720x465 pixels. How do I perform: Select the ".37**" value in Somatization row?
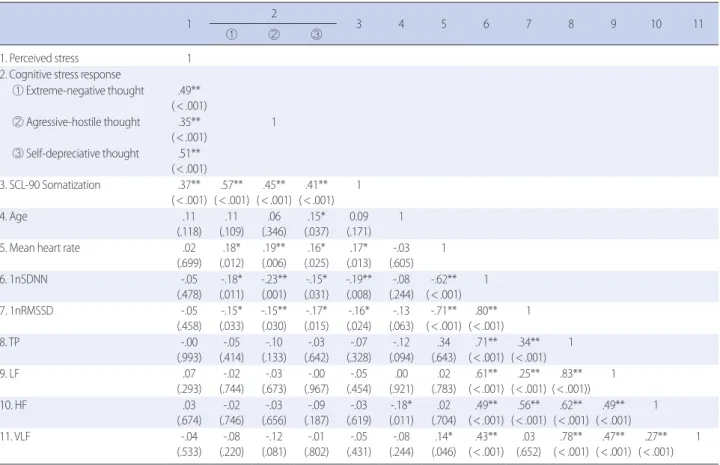tap(189, 185)
